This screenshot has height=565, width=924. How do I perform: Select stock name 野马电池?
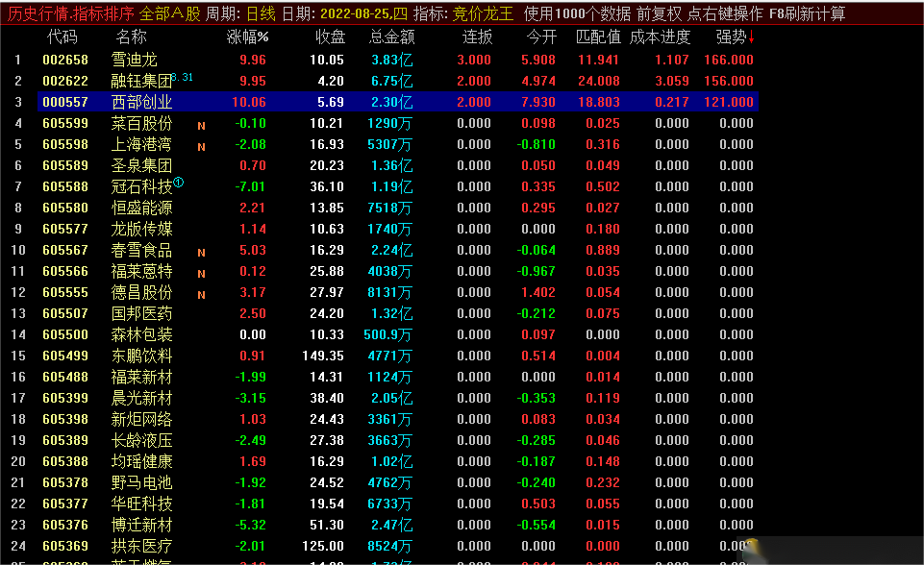pos(141,483)
